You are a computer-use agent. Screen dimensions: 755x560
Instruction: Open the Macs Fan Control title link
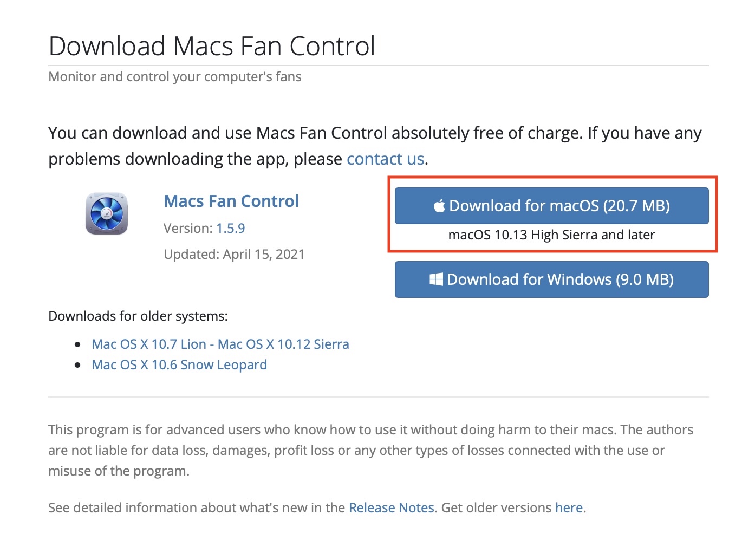click(231, 201)
